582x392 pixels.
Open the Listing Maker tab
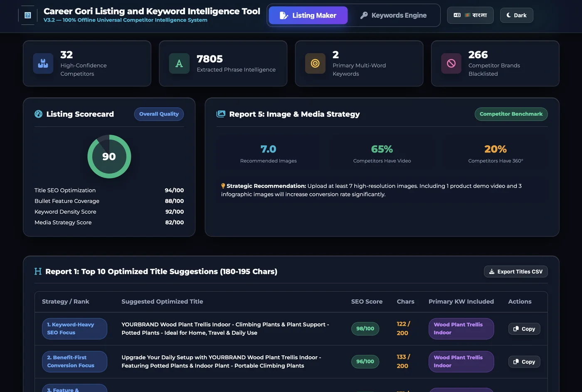pos(308,15)
